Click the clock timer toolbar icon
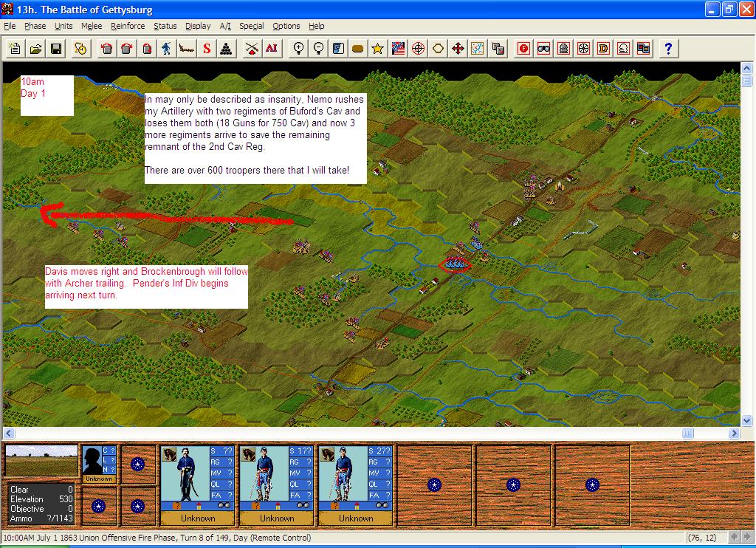This screenshot has height=548, width=756. pyautogui.click(x=80, y=48)
